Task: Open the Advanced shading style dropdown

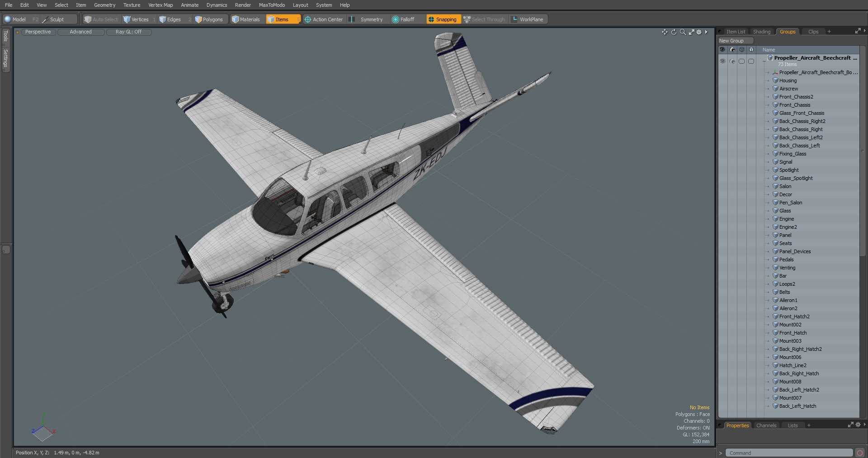Action: 80,32
